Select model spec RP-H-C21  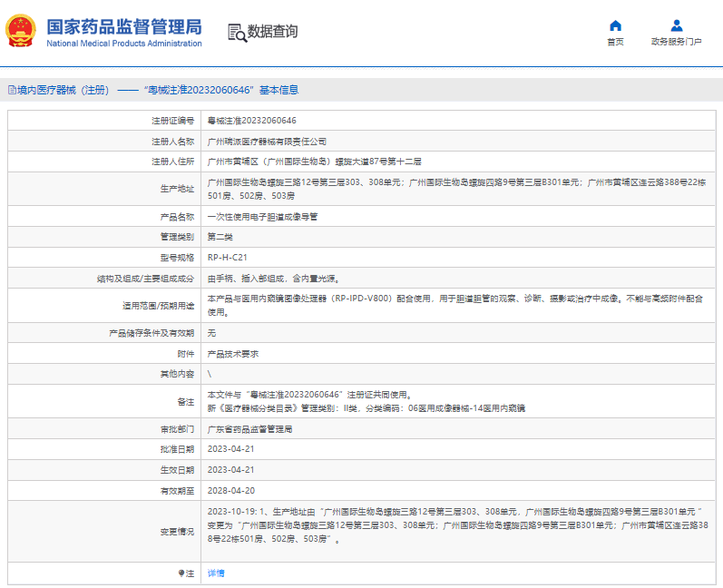click(228, 258)
